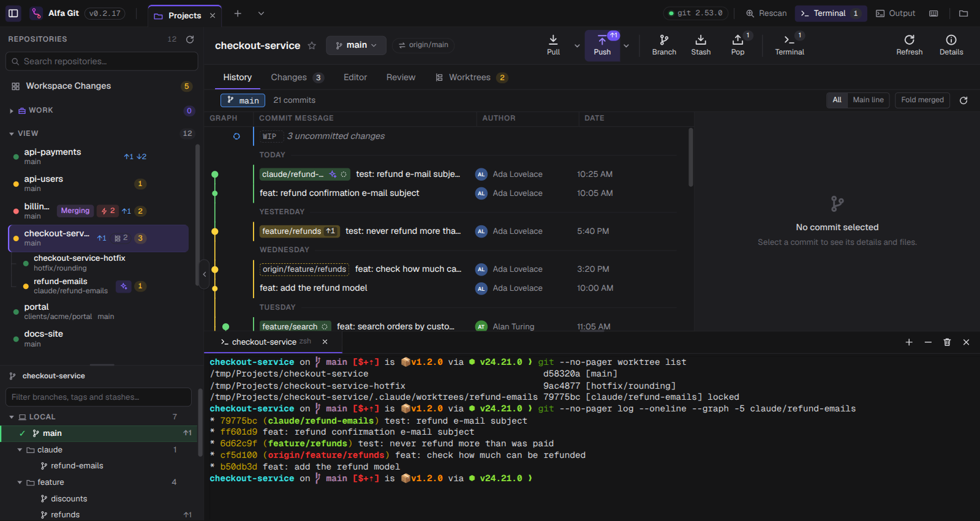Toggle the top bar Terminal panel
This screenshot has height=521, width=980.
coord(831,13)
